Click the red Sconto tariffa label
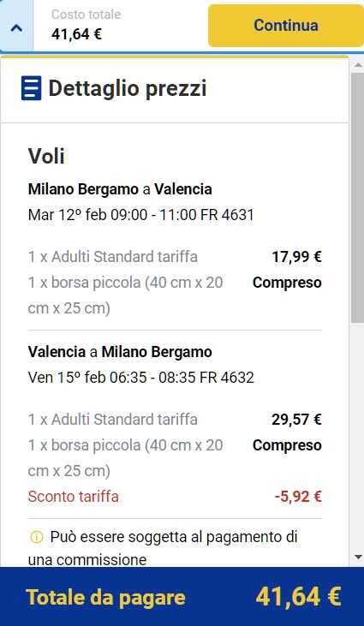364x626 pixels. coord(74,497)
